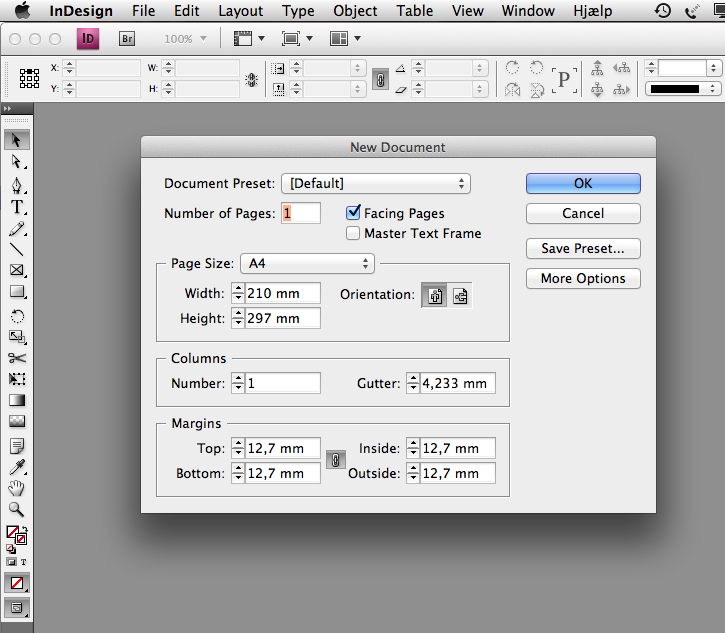Open the Apple menu
The image size is (725, 633).
pos(22,11)
